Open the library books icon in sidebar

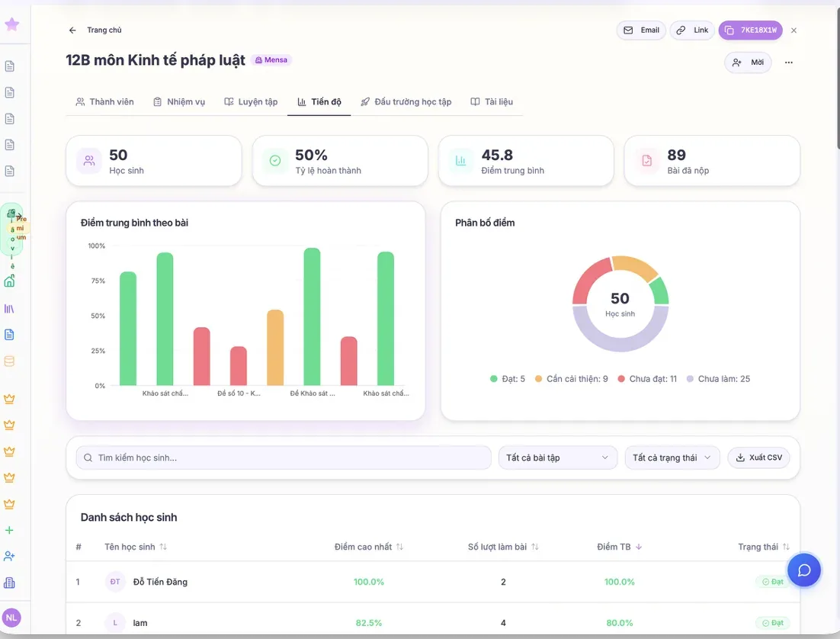click(9, 309)
